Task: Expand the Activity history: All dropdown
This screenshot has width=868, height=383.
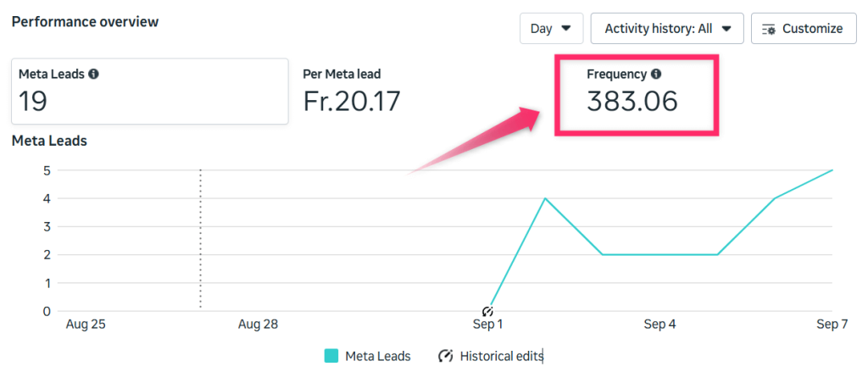Action: (667, 29)
